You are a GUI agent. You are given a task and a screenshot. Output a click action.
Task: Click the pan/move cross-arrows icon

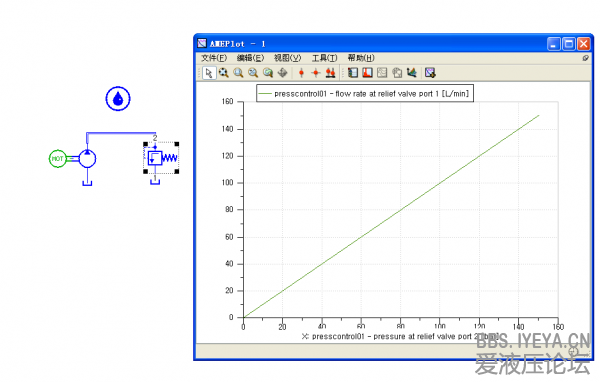point(283,73)
